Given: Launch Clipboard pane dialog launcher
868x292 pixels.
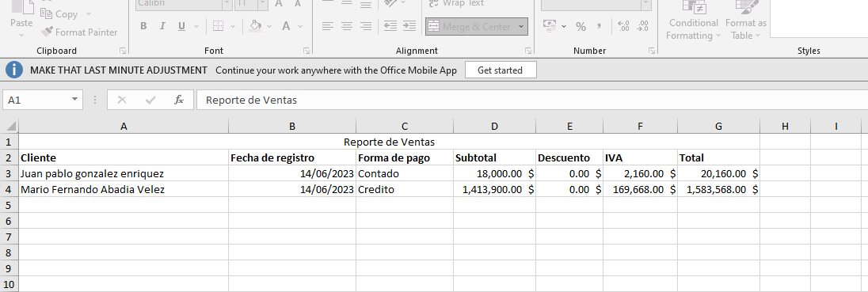Looking at the screenshot, I should coord(122,51).
